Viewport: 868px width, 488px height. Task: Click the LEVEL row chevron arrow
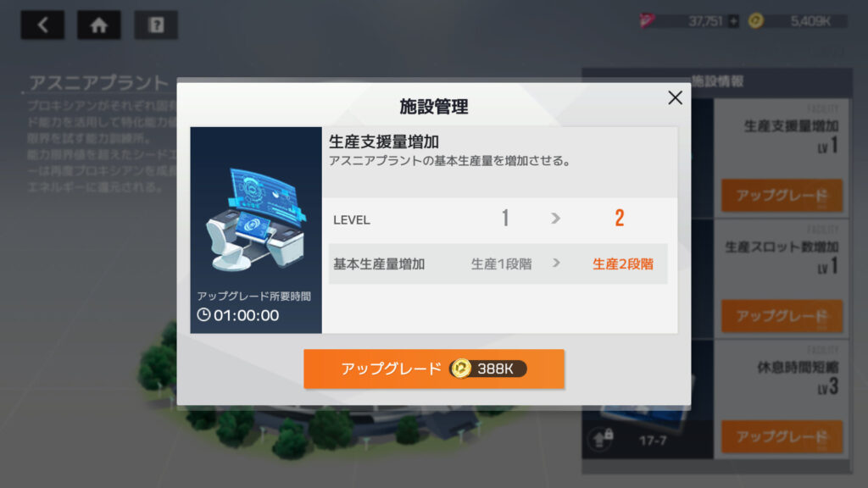(x=556, y=219)
